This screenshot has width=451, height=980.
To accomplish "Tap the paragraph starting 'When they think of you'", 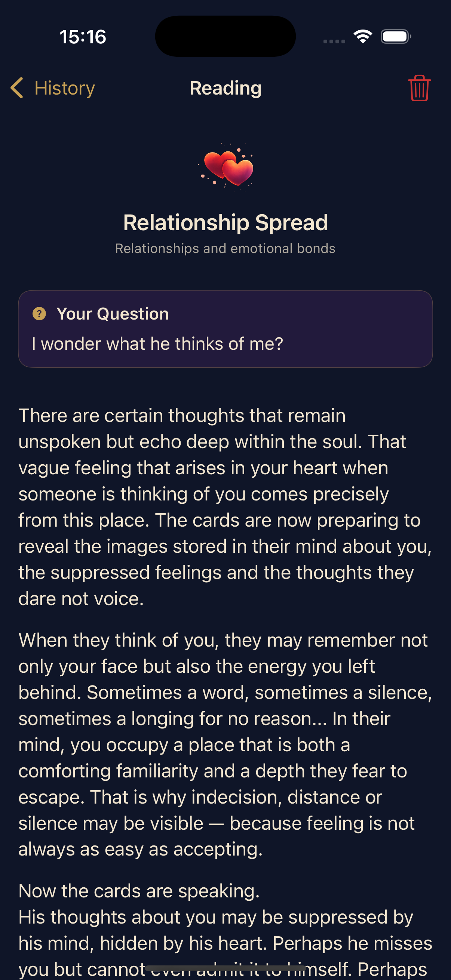I will tap(225, 745).
